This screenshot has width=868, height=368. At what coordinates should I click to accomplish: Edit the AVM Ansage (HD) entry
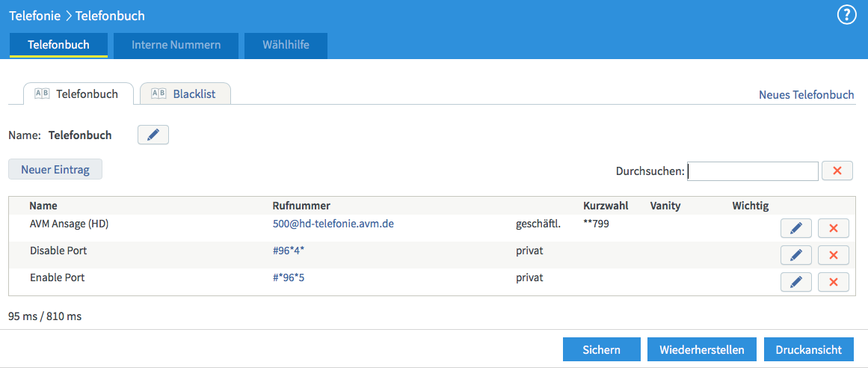tap(795, 228)
